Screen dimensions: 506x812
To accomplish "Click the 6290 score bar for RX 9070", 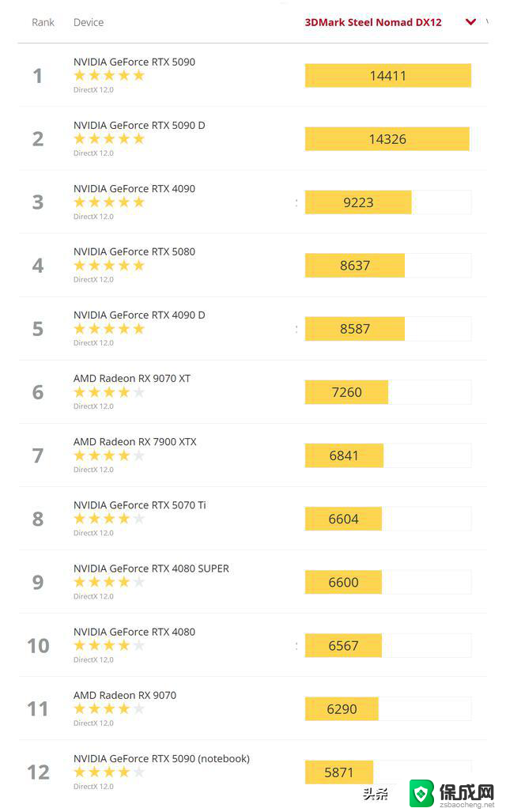I will click(x=342, y=709).
